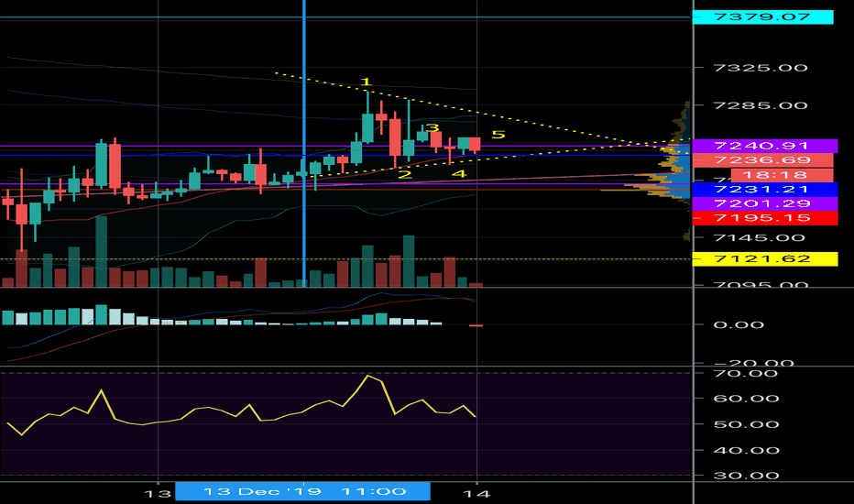Click the 7285.00 price axis tick

(761, 105)
